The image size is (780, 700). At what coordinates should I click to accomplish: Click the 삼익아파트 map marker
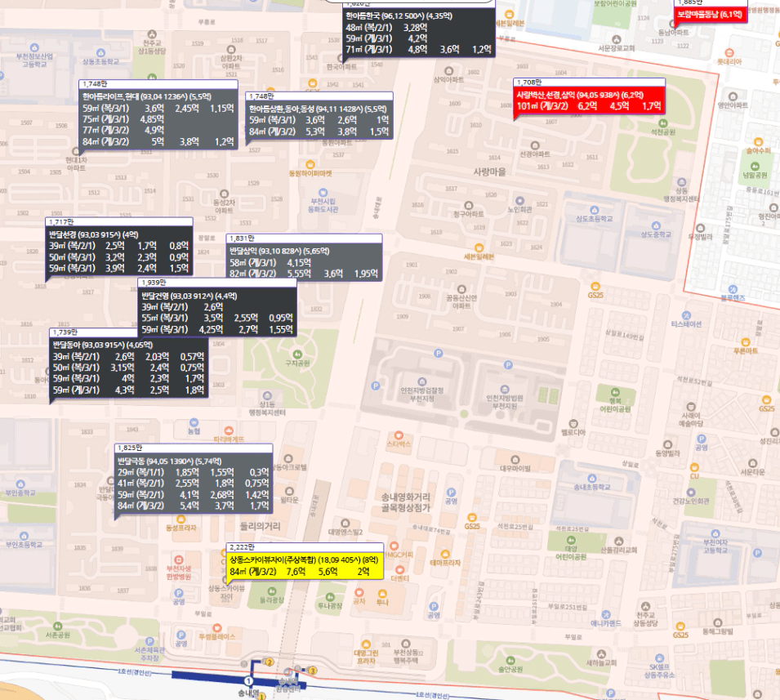(x=448, y=71)
